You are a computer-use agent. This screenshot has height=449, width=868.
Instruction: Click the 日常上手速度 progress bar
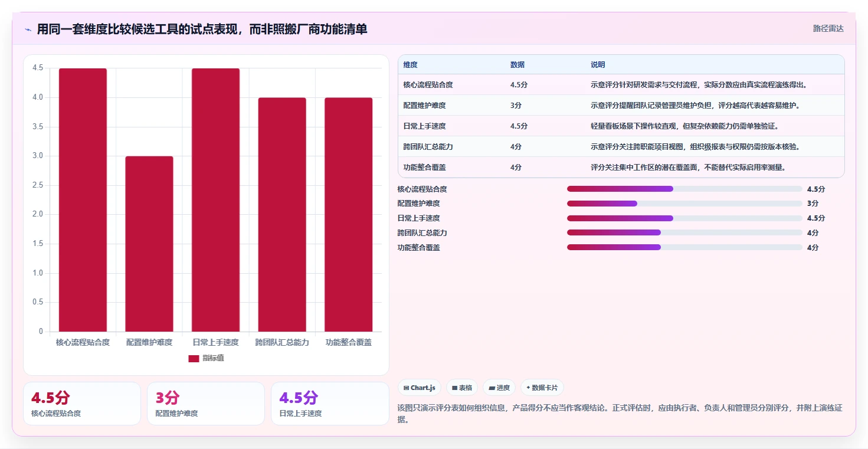(684, 218)
